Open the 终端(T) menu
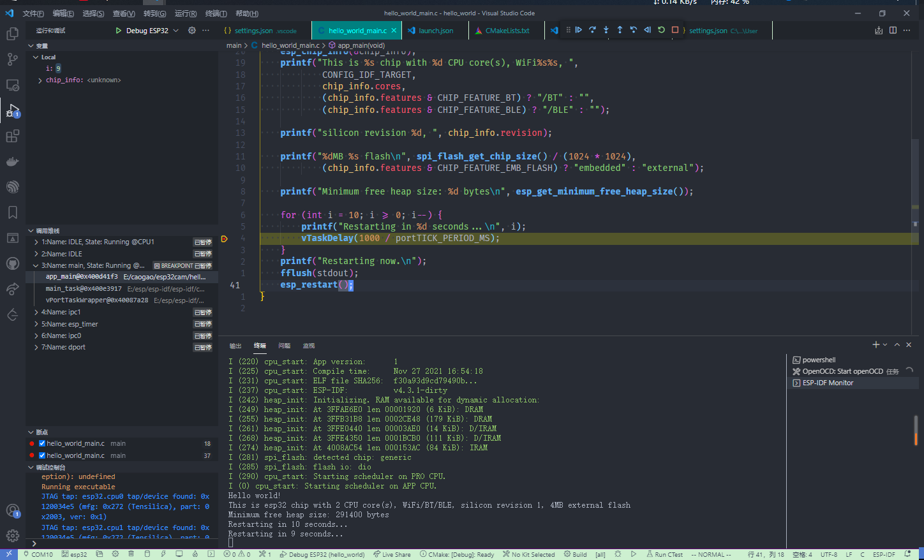 [x=216, y=13]
